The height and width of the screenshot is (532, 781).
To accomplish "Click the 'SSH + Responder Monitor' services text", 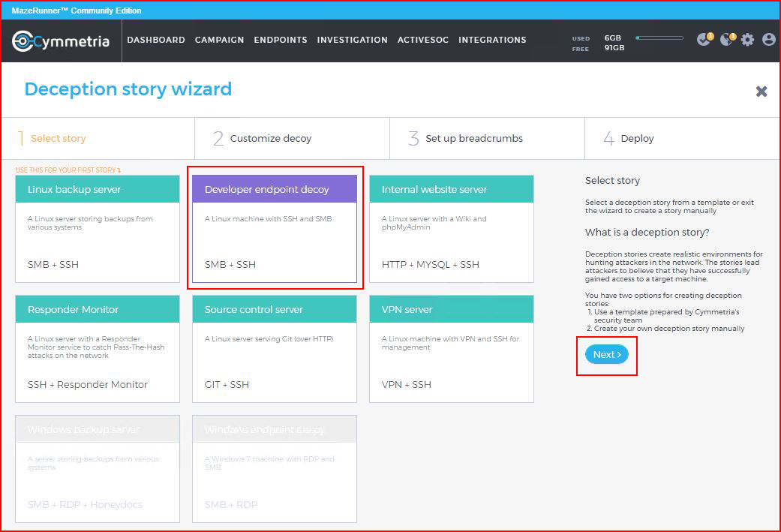I will click(88, 384).
